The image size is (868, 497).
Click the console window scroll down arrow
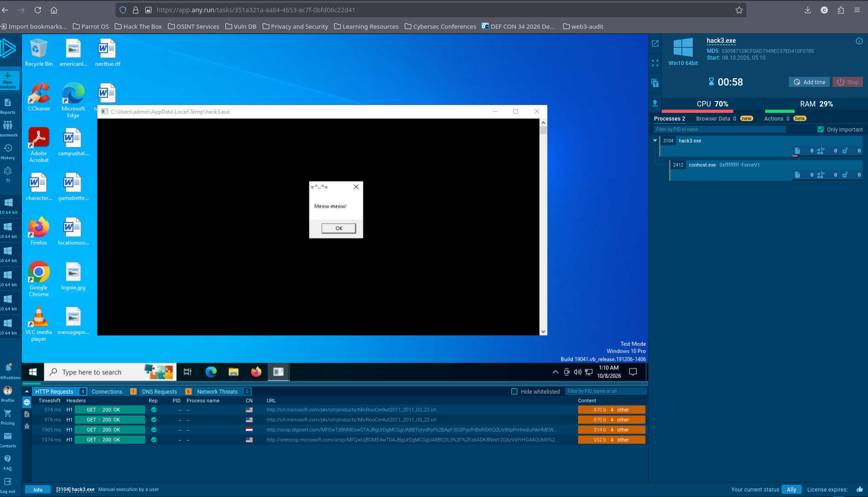(543, 332)
